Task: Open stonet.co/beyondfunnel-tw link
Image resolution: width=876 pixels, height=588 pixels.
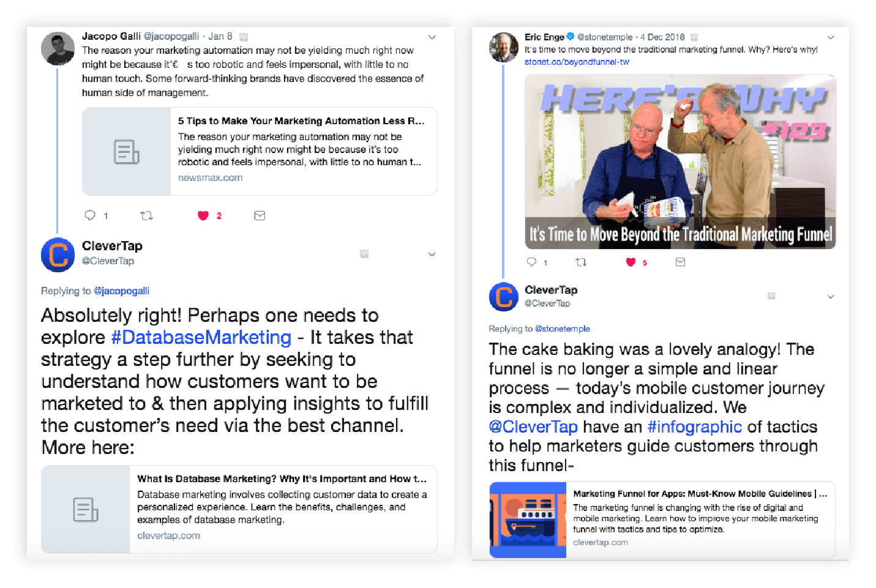Action: pyautogui.click(x=577, y=62)
